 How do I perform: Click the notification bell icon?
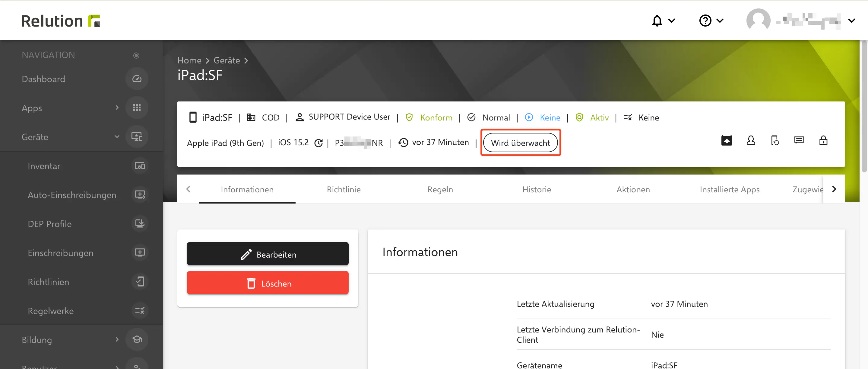coord(657,21)
